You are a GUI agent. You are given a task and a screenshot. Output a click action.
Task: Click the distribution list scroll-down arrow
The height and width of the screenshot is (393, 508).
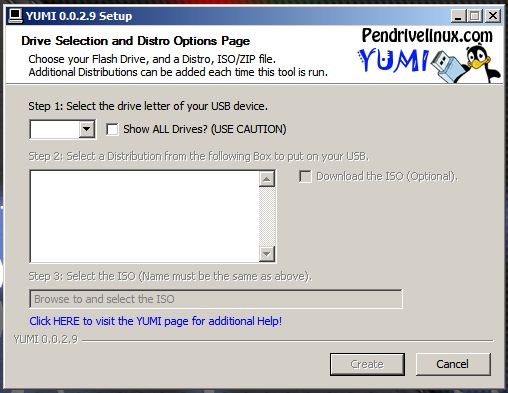267,254
